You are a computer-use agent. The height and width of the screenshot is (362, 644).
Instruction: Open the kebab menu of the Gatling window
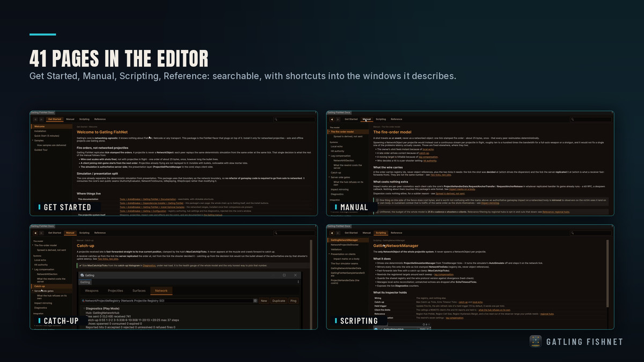(298, 282)
